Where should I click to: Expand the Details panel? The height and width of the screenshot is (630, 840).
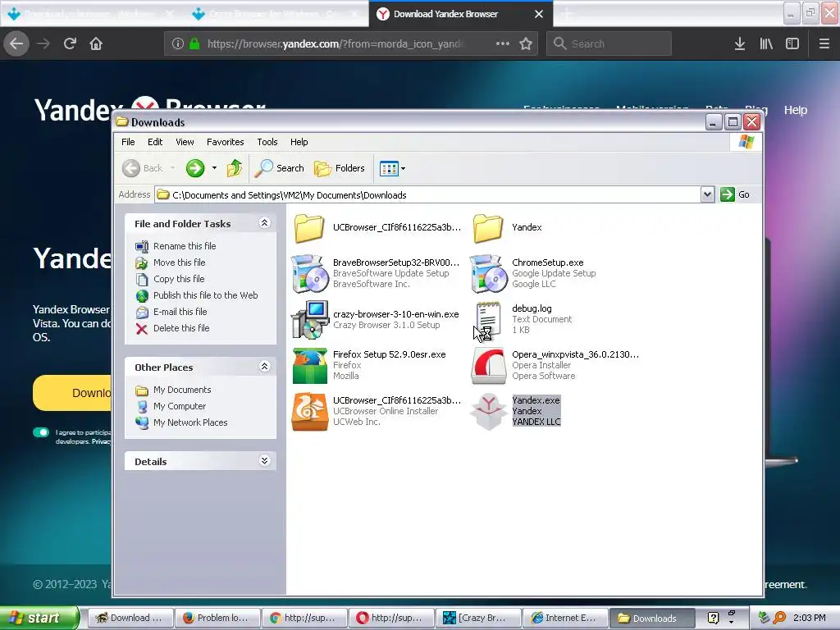(x=264, y=461)
